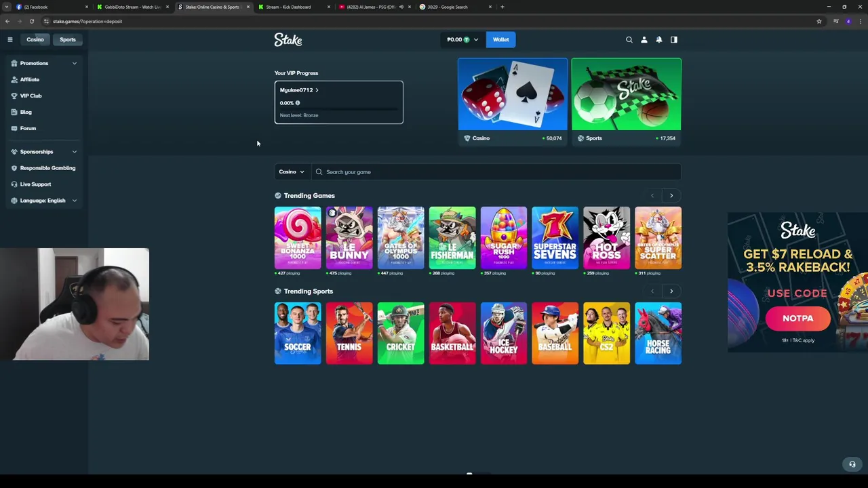This screenshot has height=488, width=868.
Task: Click the browser address bar URL
Action: click(87, 21)
